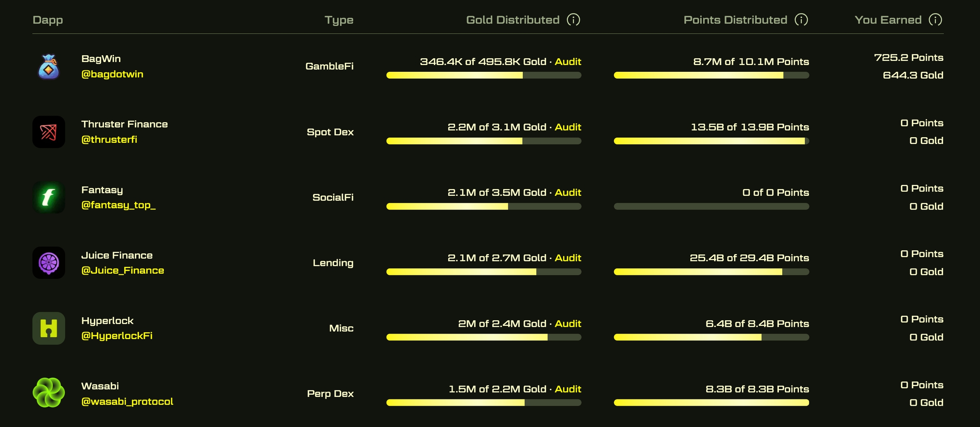This screenshot has width=980, height=427.
Task: Click BagWin's Gold Distributed progress bar
Action: [484, 75]
